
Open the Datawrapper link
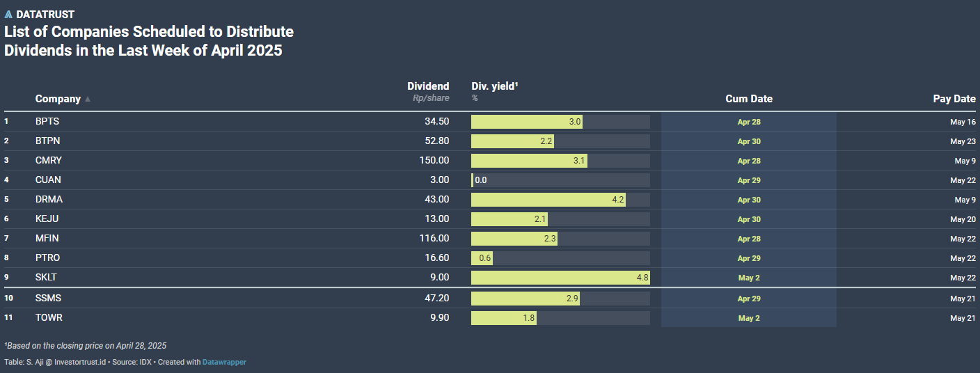(x=224, y=362)
